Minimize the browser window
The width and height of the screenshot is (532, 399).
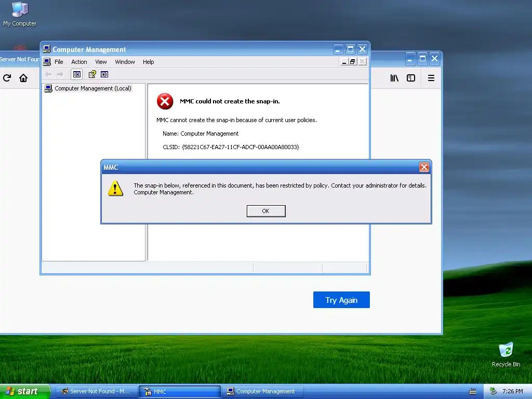pos(410,59)
